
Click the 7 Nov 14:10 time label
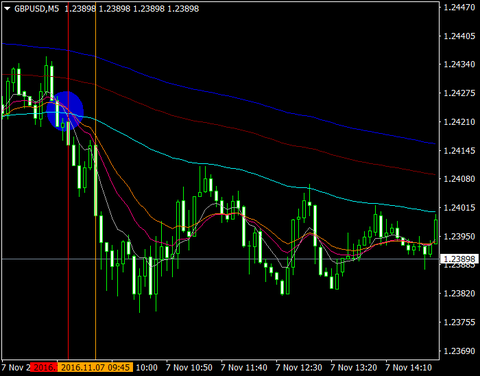[x=409, y=367]
